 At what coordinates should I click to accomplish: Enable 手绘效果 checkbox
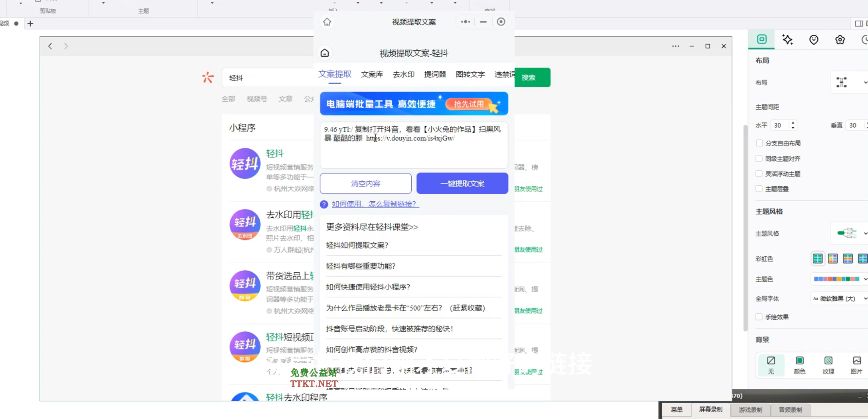tap(759, 317)
